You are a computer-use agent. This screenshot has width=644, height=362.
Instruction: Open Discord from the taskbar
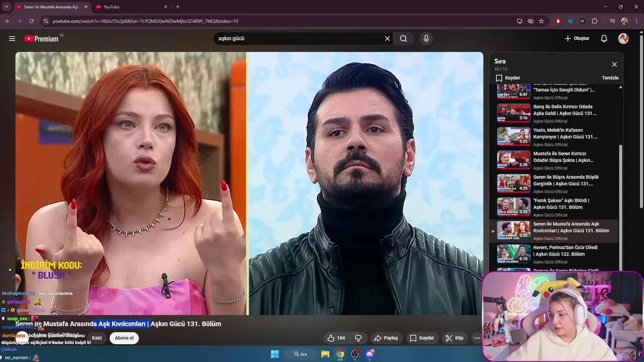(x=370, y=354)
